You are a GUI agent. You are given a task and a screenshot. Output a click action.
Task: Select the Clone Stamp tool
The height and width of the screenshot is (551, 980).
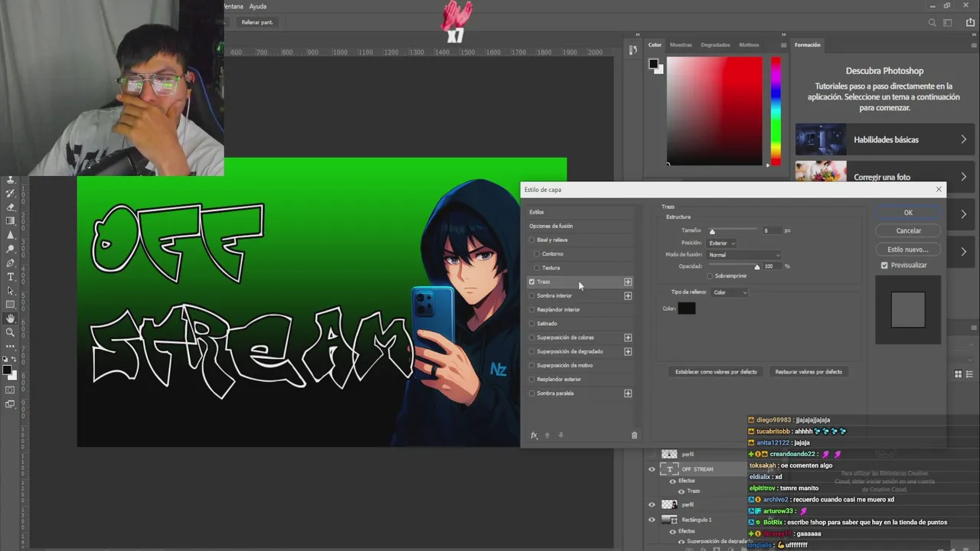point(11,180)
